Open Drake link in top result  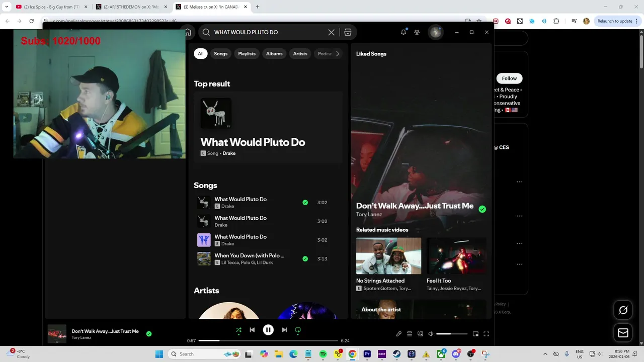coord(229,153)
